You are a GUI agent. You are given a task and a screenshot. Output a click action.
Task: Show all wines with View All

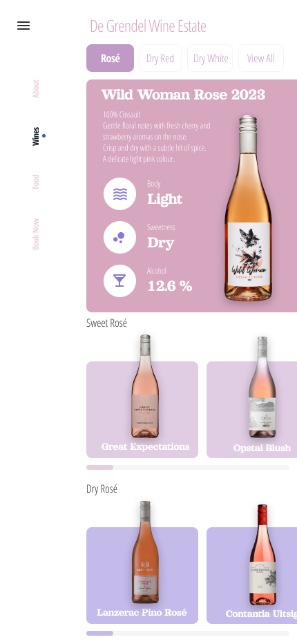click(x=261, y=58)
